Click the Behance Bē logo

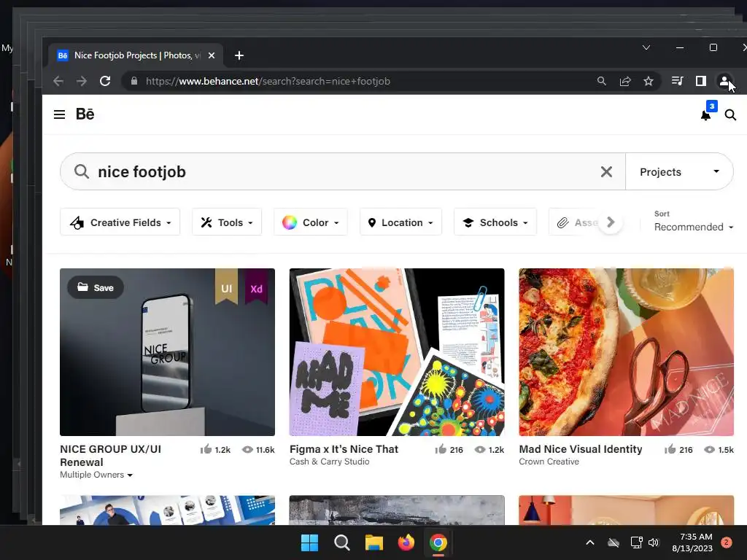click(x=85, y=114)
